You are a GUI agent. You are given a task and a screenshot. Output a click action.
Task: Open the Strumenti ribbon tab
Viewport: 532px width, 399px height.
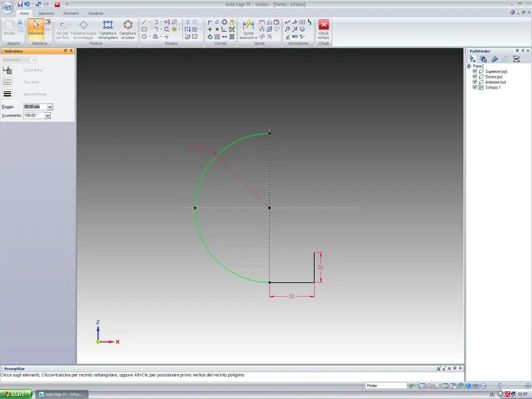tap(70, 12)
